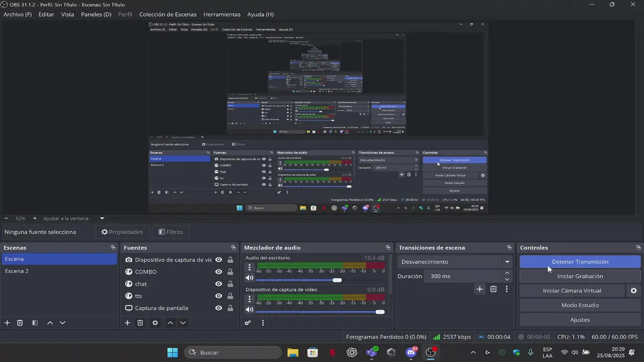Screen dimensions: 644x362
Task: Lock the COMBO source
Action: coord(230,272)
